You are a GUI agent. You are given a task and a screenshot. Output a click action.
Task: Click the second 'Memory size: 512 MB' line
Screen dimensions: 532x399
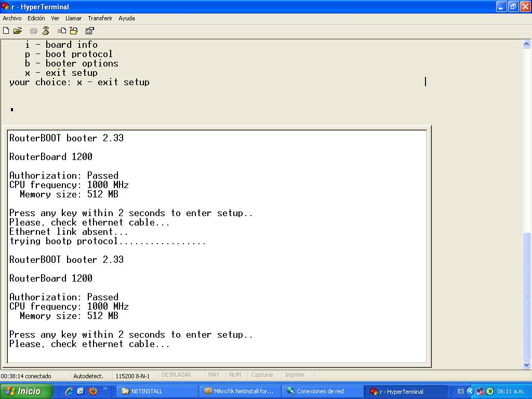click(69, 315)
